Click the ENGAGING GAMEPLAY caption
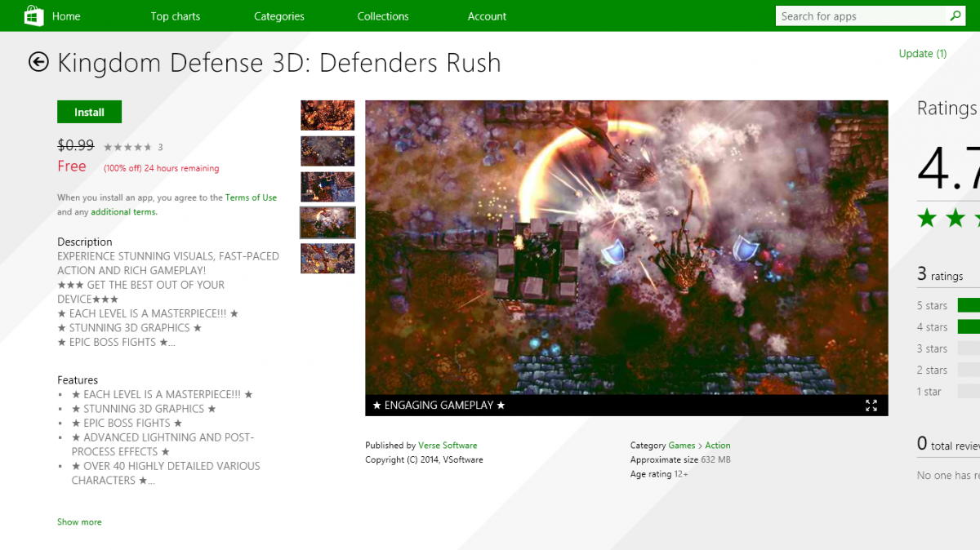 pyautogui.click(x=439, y=406)
